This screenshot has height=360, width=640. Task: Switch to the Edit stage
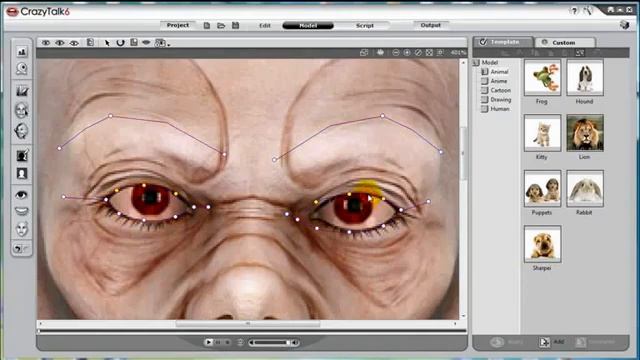point(264,25)
